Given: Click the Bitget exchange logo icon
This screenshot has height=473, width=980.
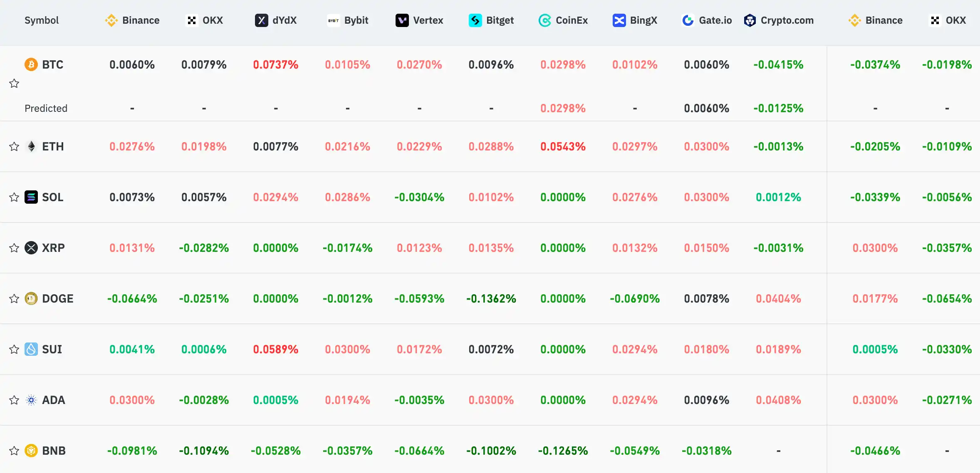Looking at the screenshot, I should pyautogui.click(x=475, y=20).
